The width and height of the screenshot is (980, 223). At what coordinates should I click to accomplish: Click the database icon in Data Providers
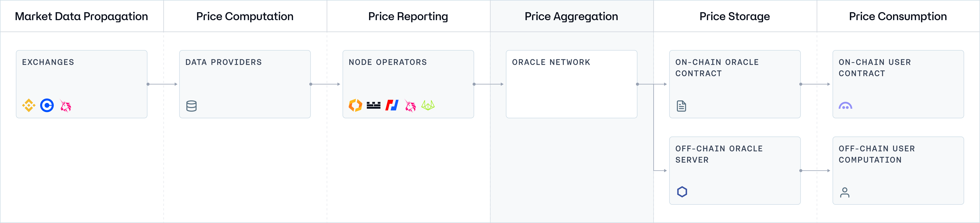click(x=191, y=106)
